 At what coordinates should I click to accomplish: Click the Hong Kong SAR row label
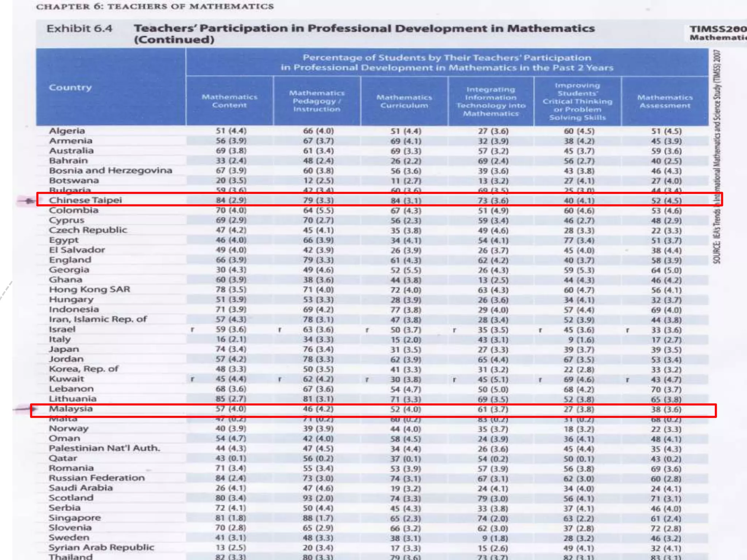click(89, 289)
